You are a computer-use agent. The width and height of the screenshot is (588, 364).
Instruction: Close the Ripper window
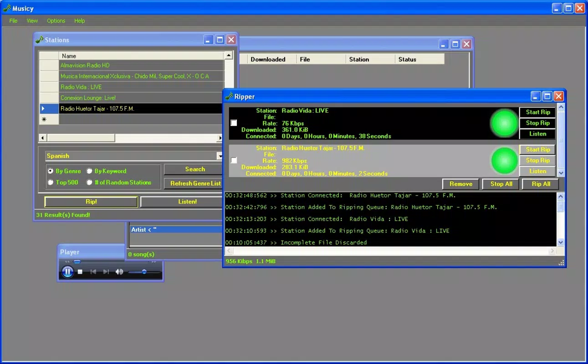point(559,96)
